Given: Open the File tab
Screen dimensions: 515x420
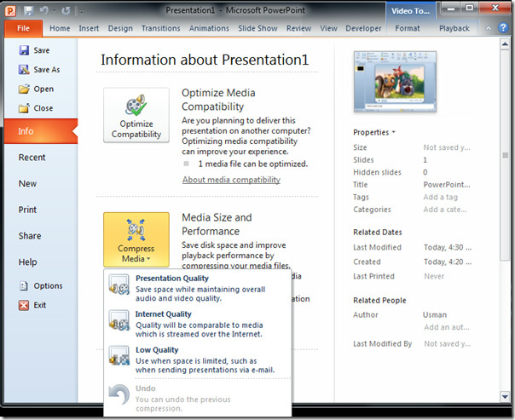Looking at the screenshot, I should point(23,28).
